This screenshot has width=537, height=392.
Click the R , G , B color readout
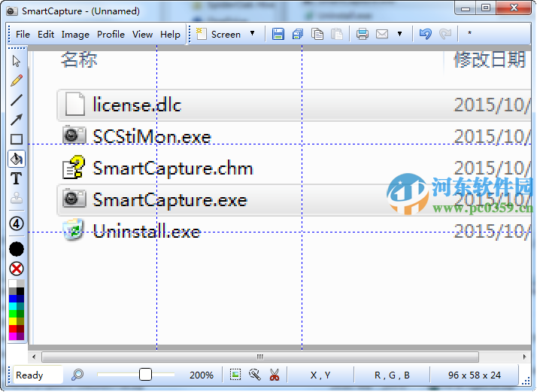392,375
